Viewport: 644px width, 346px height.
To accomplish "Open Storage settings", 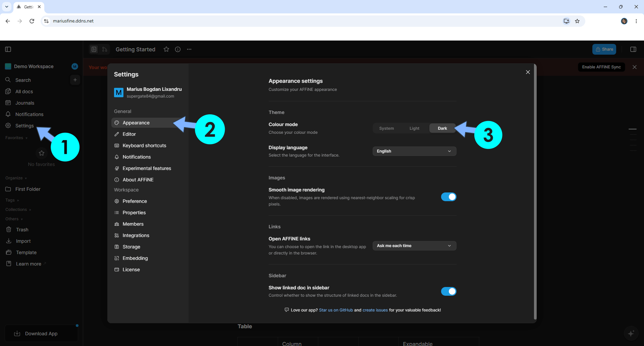I will click(149, 247).
